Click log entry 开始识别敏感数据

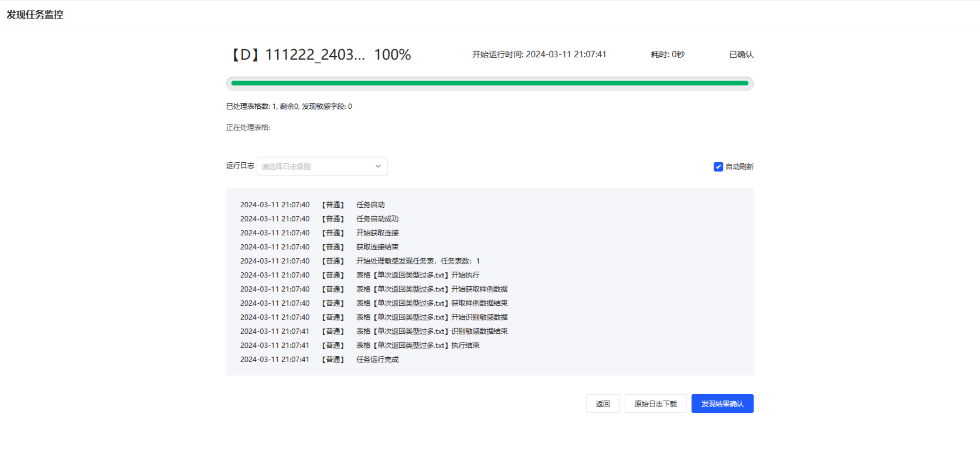(x=432, y=317)
